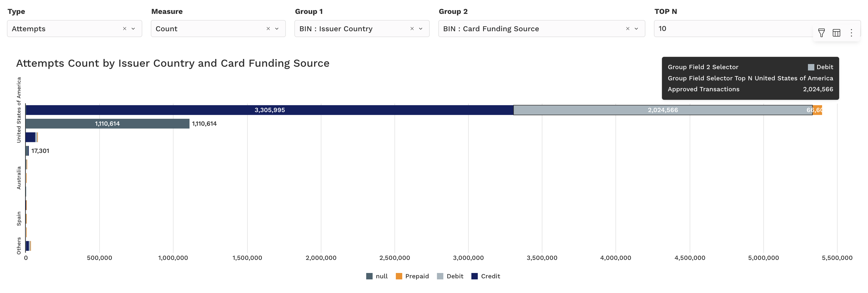
Task: Expand the Type dropdown chevron
Action: click(133, 29)
